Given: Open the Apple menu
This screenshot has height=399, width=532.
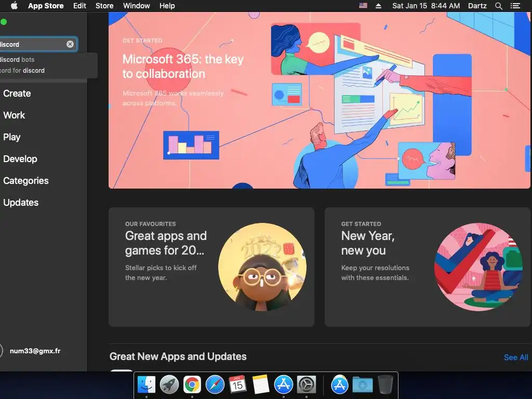Looking at the screenshot, I should pyautogui.click(x=14, y=6).
